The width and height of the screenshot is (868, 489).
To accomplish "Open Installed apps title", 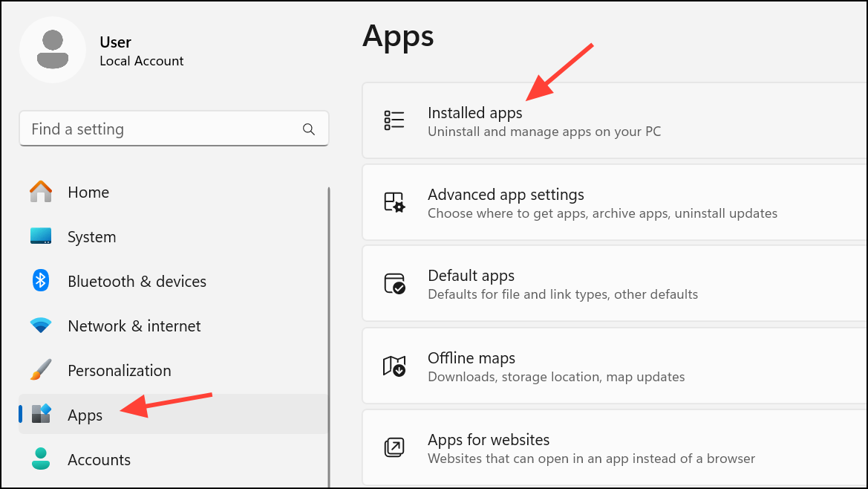I will pyautogui.click(x=475, y=113).
